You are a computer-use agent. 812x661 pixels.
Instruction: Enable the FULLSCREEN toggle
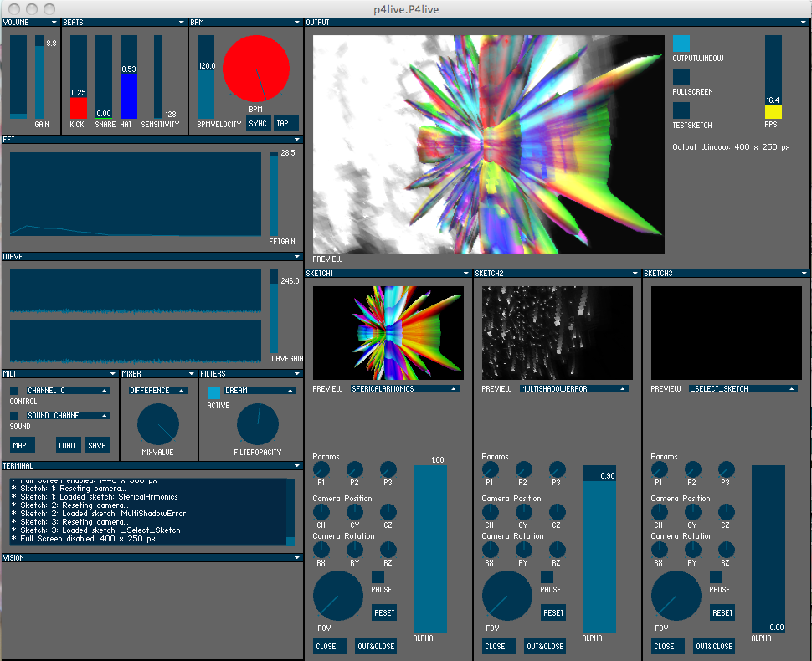681,77
